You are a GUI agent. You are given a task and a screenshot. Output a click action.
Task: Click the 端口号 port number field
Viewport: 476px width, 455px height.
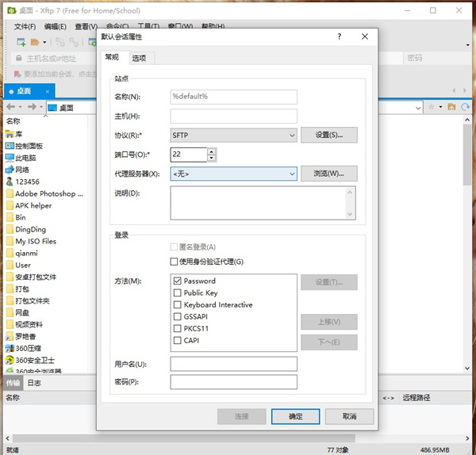189,155
